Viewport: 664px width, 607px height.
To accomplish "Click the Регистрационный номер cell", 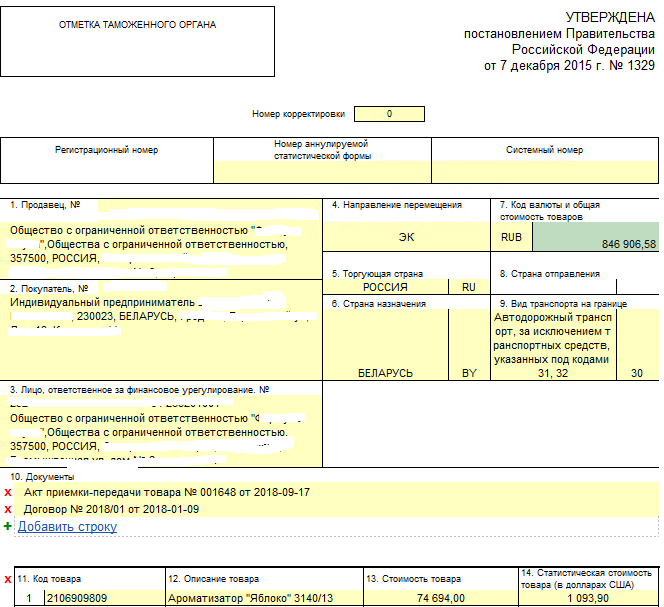I will tap(107, 161).
